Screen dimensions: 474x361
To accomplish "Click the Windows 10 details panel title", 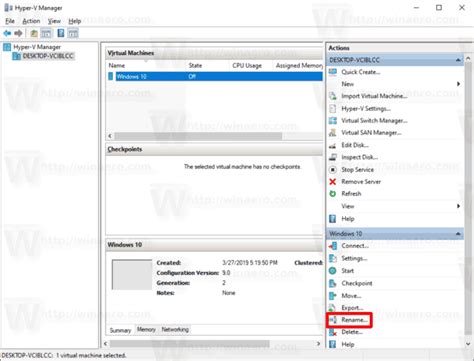I will pyautogui.click(x=124, y=245).
